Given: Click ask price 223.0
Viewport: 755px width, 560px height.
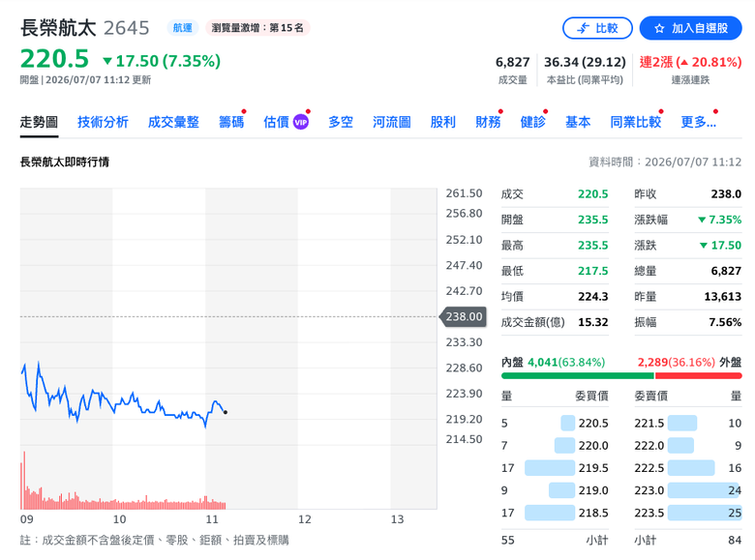Looking at the screenshot, I should 649,490.
